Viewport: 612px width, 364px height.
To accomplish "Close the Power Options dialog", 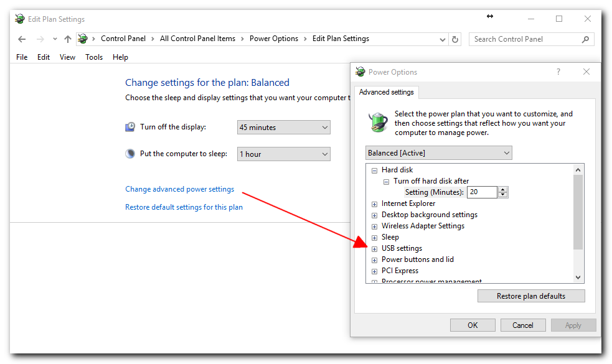I will (x=586, y=72).
